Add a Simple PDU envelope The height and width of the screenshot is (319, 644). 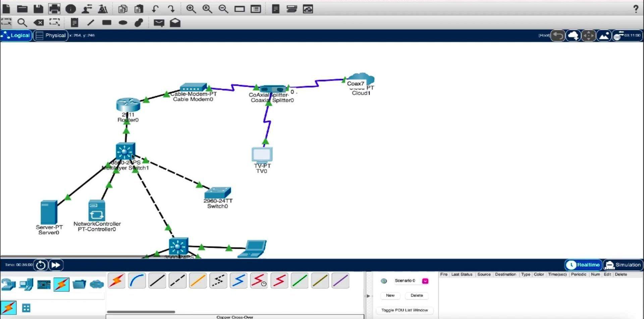[x=159, y=22]
